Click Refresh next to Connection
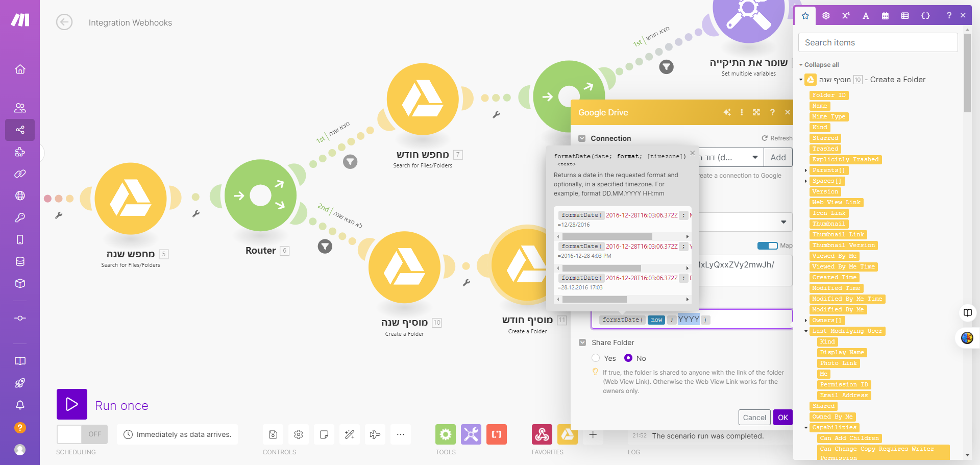 [777, 138]
